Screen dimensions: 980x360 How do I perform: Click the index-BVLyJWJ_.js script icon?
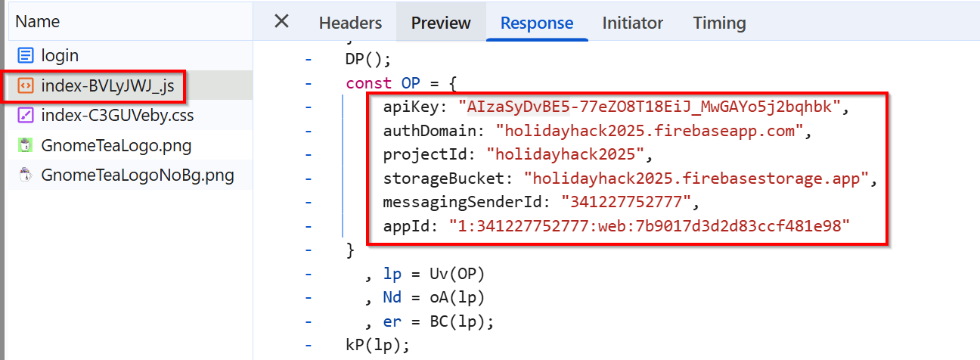tap(26, 86)
